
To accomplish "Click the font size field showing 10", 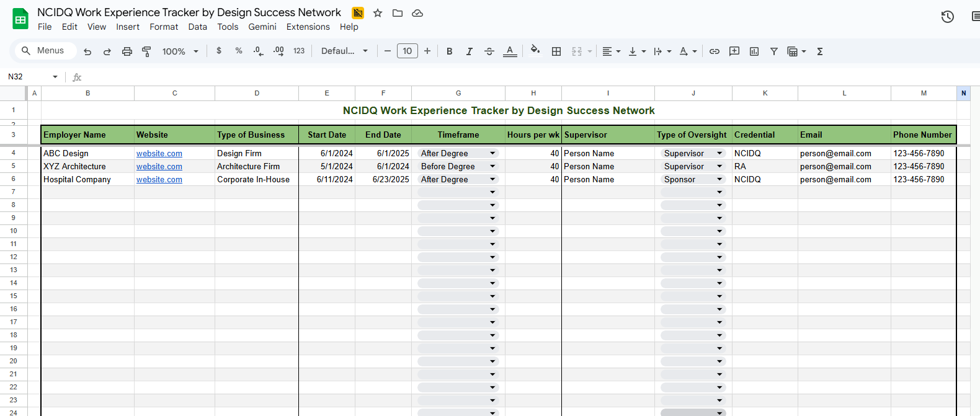I will (408, 51).
